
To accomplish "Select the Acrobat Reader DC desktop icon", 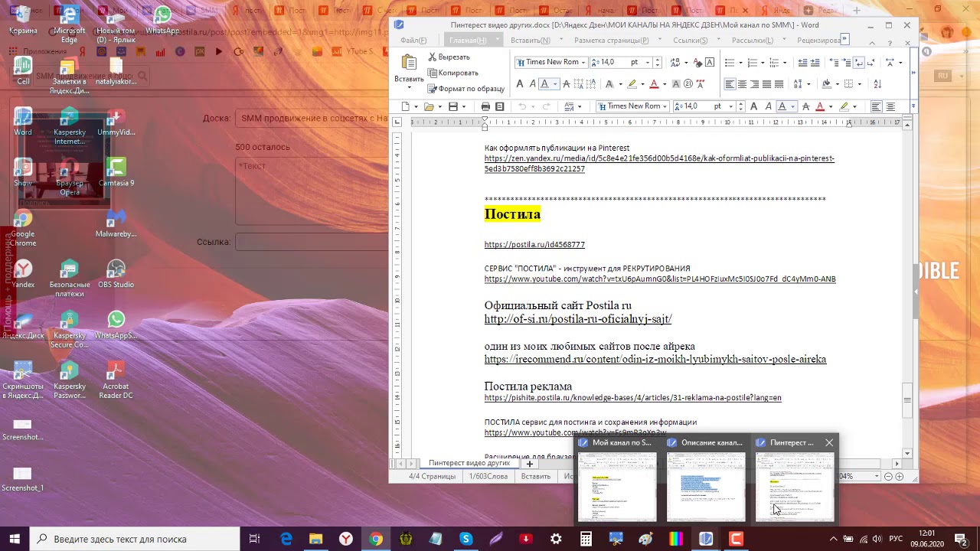I will click(x=116, y=379).
